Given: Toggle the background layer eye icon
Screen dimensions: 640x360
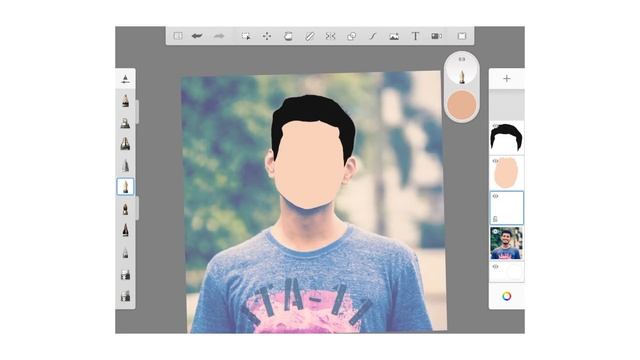Looking at the screenshot, I should [495, 267].
